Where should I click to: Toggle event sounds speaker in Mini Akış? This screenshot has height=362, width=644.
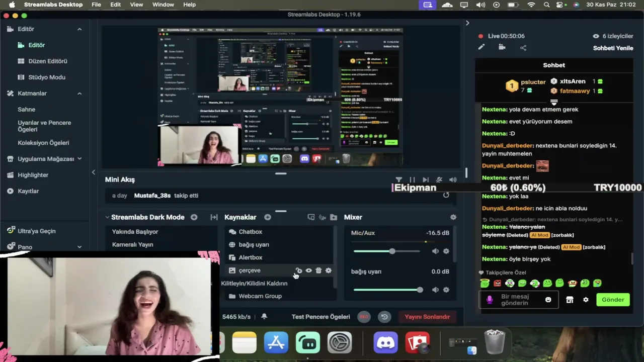point(453,179)
